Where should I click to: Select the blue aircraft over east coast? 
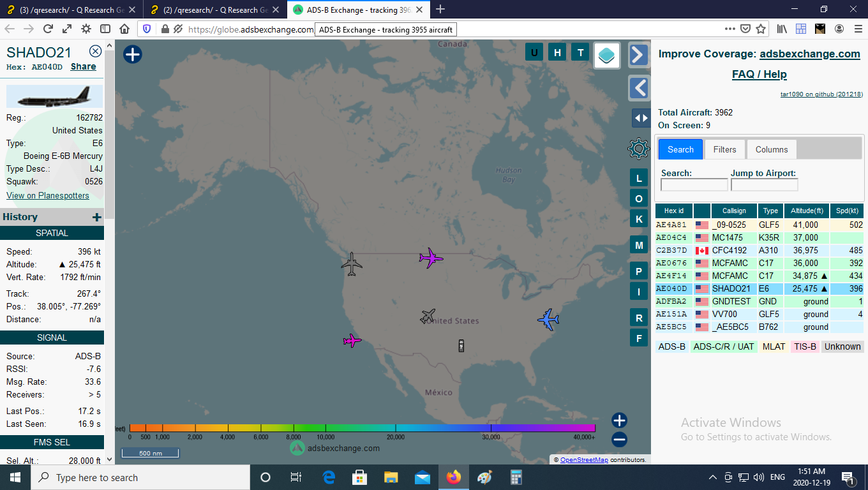click(548, 319)
